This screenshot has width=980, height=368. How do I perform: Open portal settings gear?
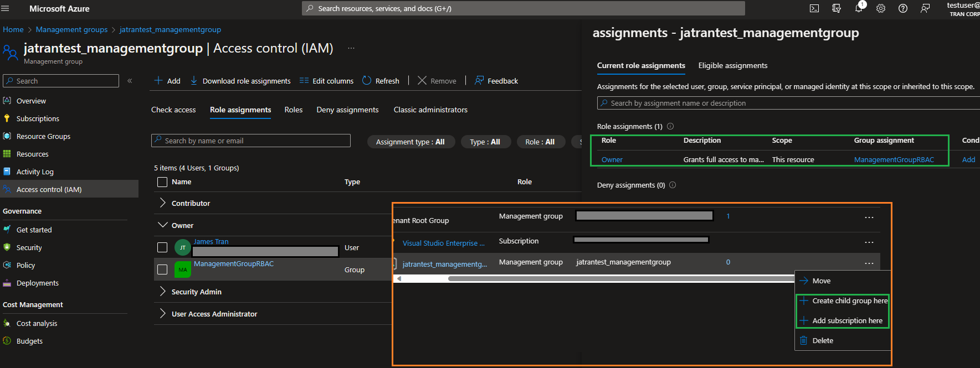pyautogui.click(x=881, y=8)
